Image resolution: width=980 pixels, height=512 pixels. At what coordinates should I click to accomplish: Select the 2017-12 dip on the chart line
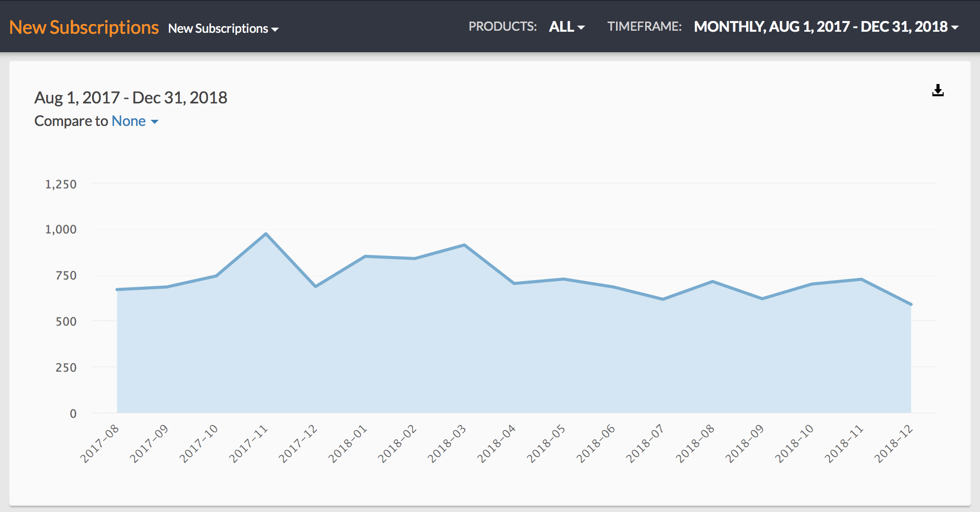[315, 286]
